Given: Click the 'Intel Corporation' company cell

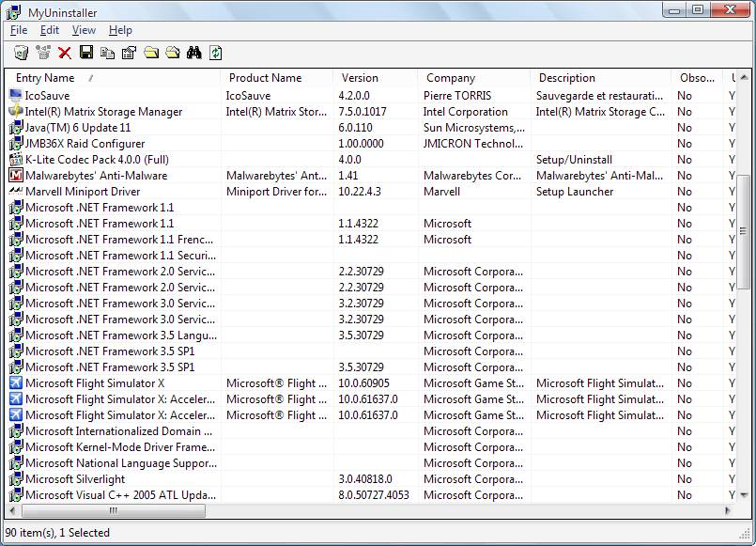Looking at the screenshot, I should coord(465,112).
